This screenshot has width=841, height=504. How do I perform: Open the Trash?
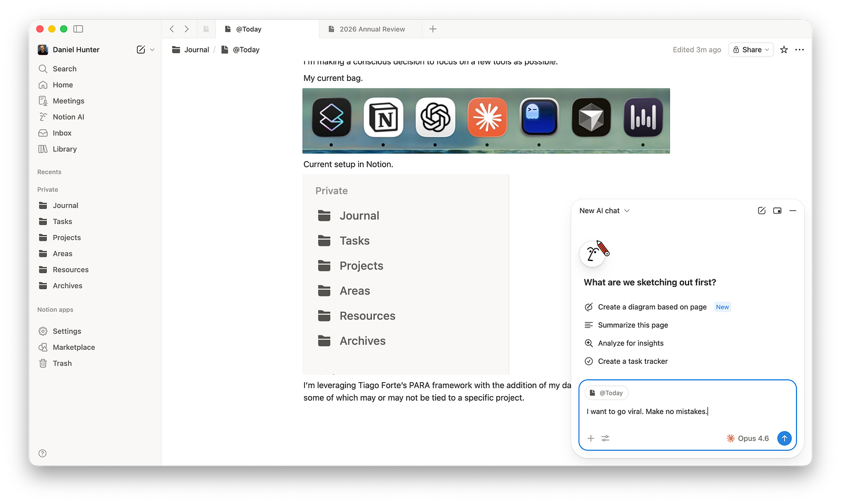95,364
